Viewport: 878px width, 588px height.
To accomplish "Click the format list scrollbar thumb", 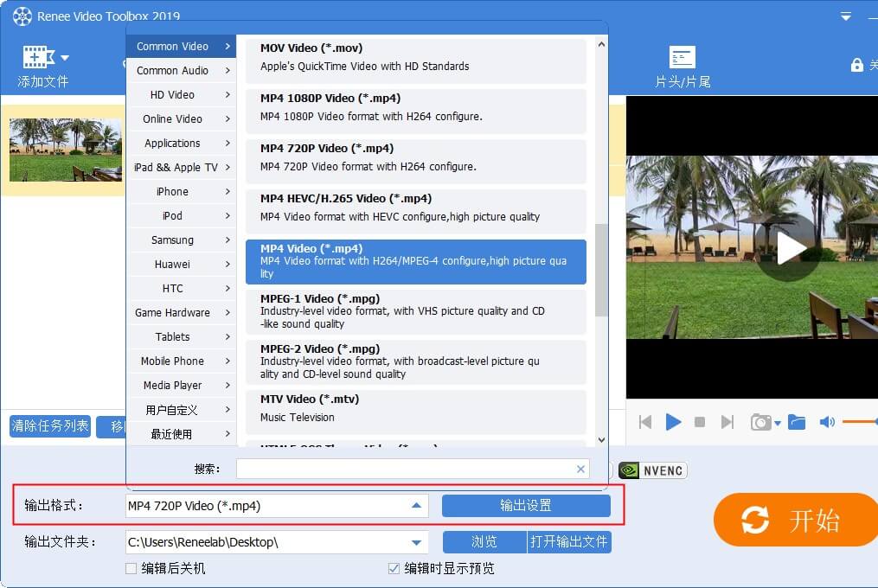I will [601, 270].
